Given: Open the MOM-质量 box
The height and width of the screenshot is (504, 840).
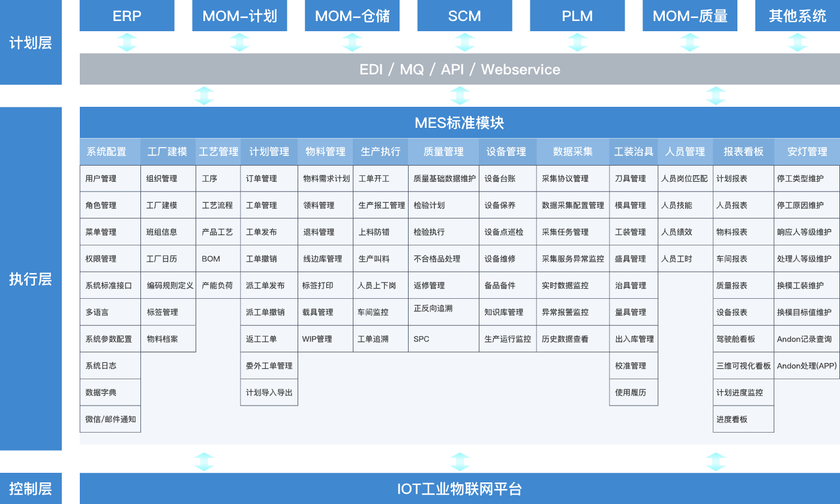Looking at the screenshot, I should 690,16.
